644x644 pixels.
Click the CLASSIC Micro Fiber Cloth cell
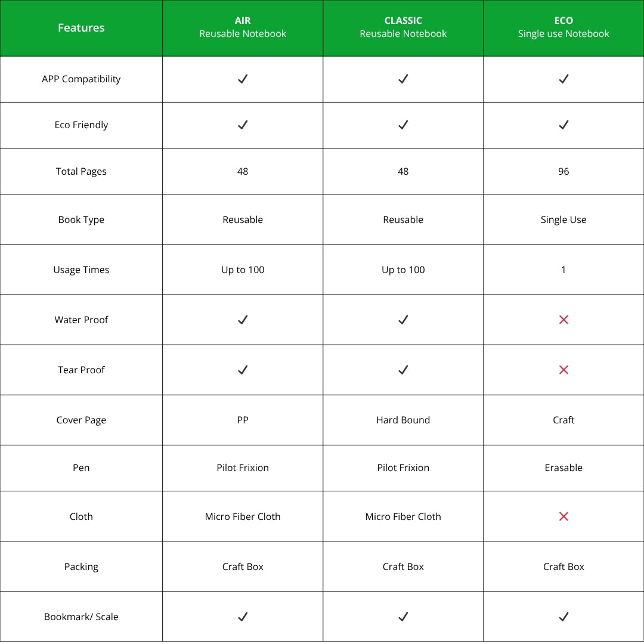403,516
